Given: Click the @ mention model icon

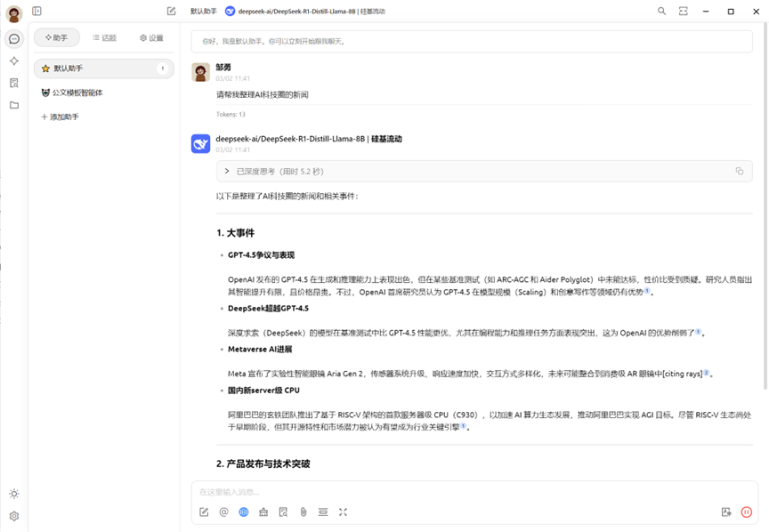Looking at the screenshot, I should [x=223, y=512].
